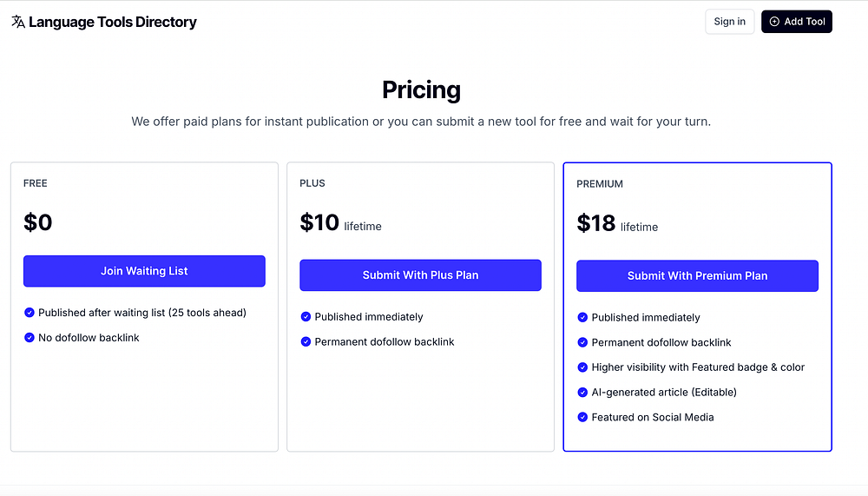
Task: Click checkmark beside Featured on Social Media
Action: coord(582,418)
